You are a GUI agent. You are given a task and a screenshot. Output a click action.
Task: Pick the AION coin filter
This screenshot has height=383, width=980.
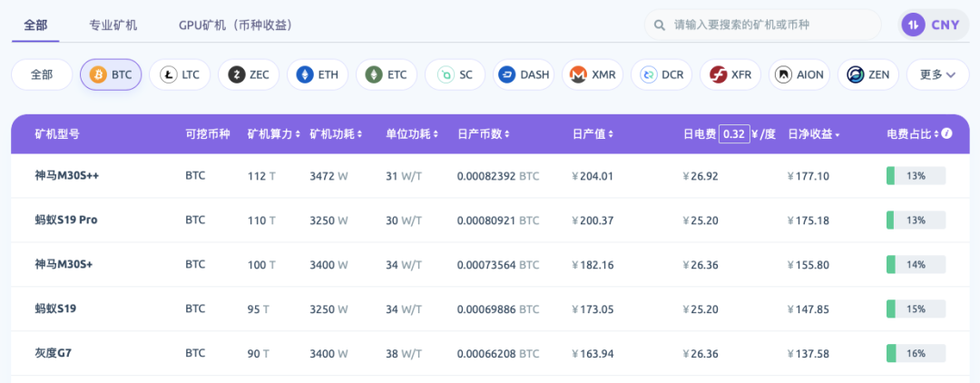click(799, 74)
